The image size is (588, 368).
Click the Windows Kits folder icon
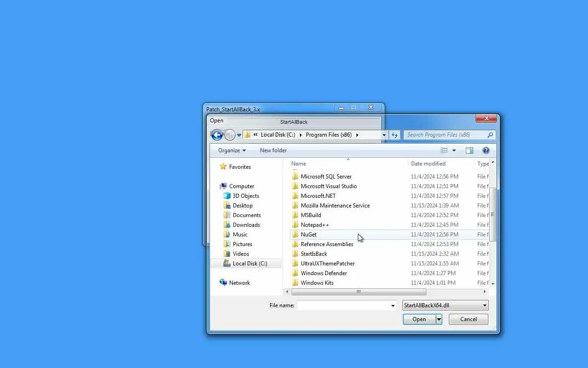pyautogui.click(x=295, y=283)
